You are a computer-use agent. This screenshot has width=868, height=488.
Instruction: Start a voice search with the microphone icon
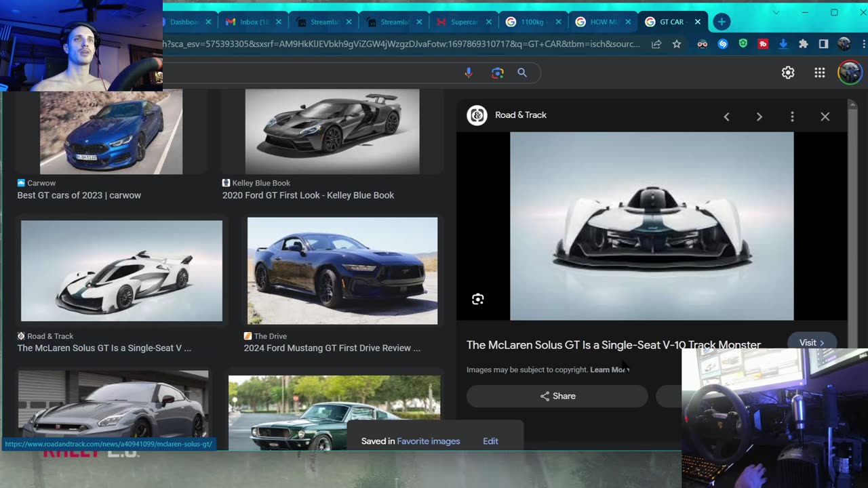point(468,73)
